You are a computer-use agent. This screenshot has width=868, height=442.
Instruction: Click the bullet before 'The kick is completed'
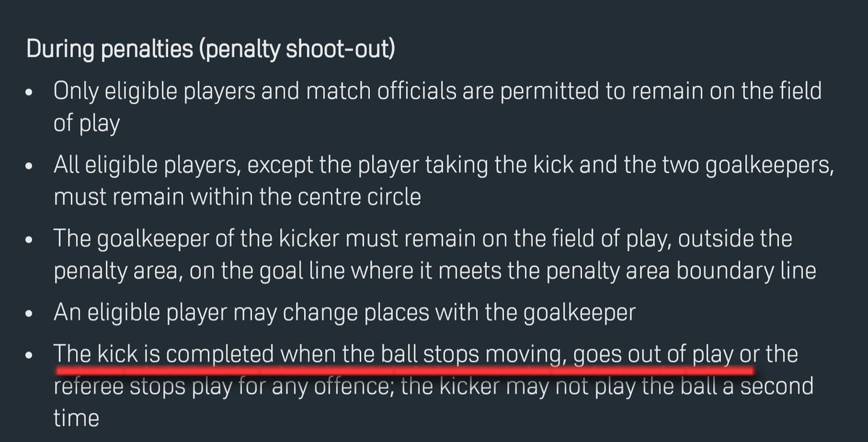coord(28,357)
